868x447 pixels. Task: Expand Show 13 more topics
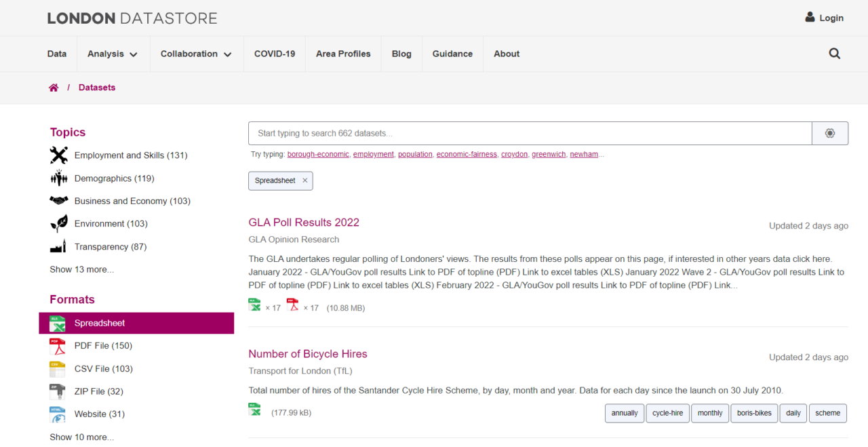[81, 269]
